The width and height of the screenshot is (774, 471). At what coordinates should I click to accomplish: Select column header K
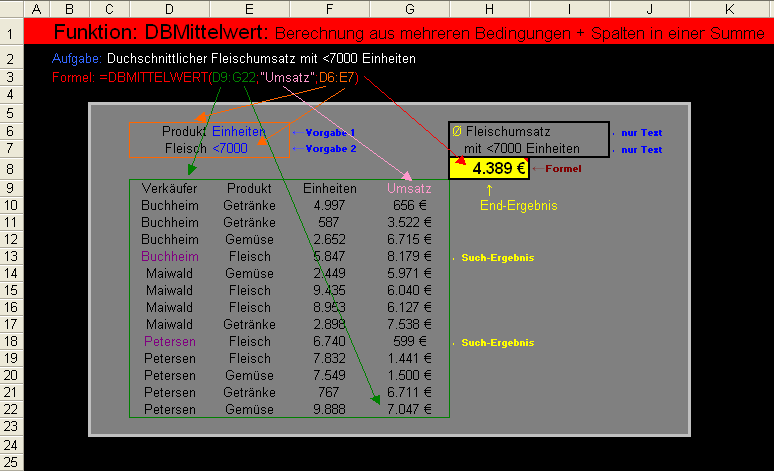[x=730, y=9]
